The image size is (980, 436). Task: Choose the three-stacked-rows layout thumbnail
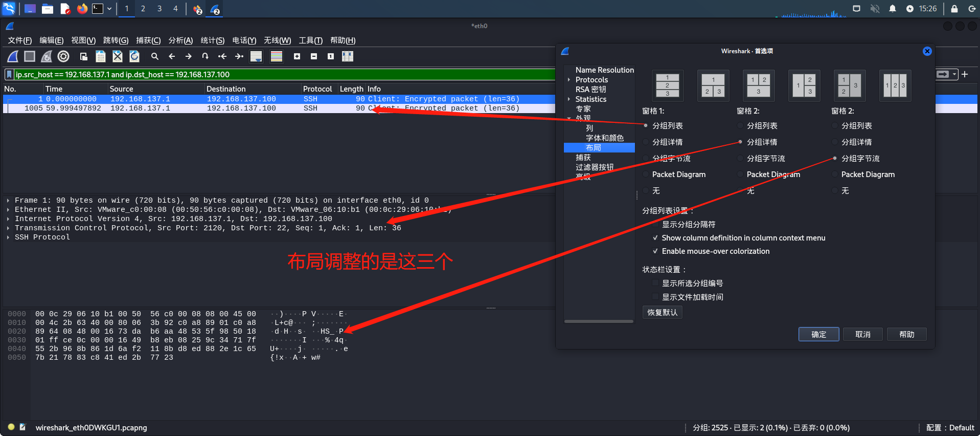[x=667, y=85]
